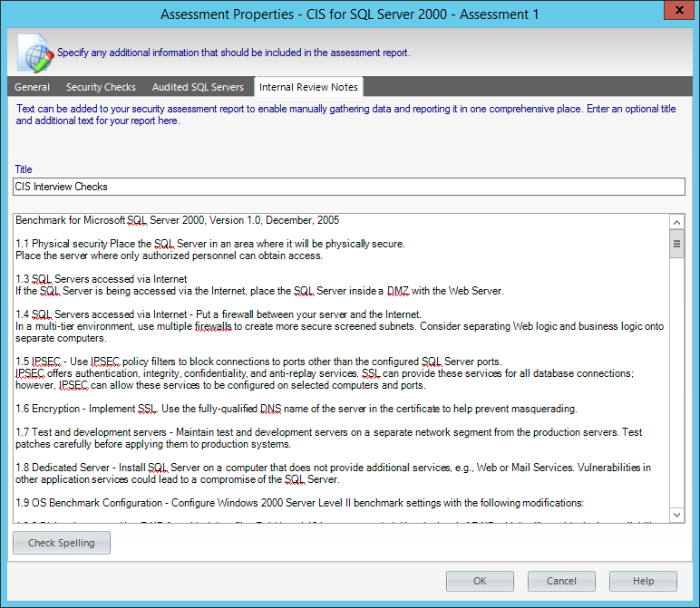Viewport: 700px width, 608px height.
Task: Click the line beginning '1.9 OS Benchmark Configuration'
Action: (x=299, y=503)
